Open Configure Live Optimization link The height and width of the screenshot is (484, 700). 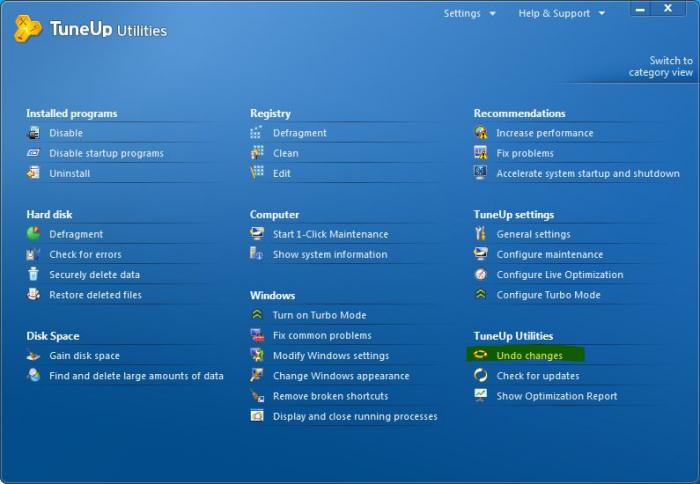tap(560, 275)
